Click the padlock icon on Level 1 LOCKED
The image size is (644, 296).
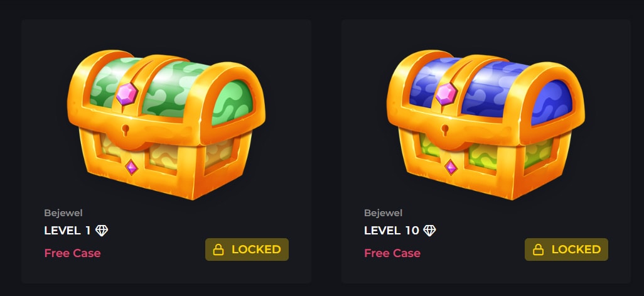pyautogui.click(x=218, y=249)
